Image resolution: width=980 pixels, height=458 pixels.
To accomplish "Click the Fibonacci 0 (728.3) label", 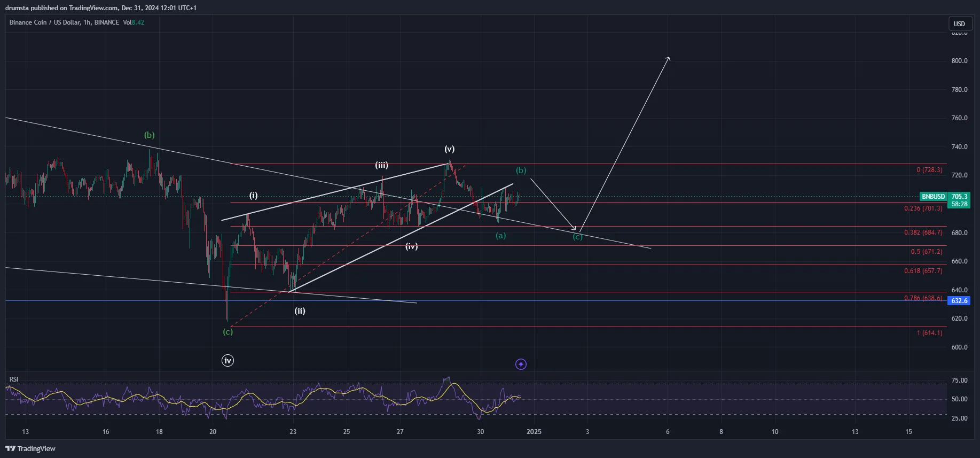I will click(x=929, y=170).
